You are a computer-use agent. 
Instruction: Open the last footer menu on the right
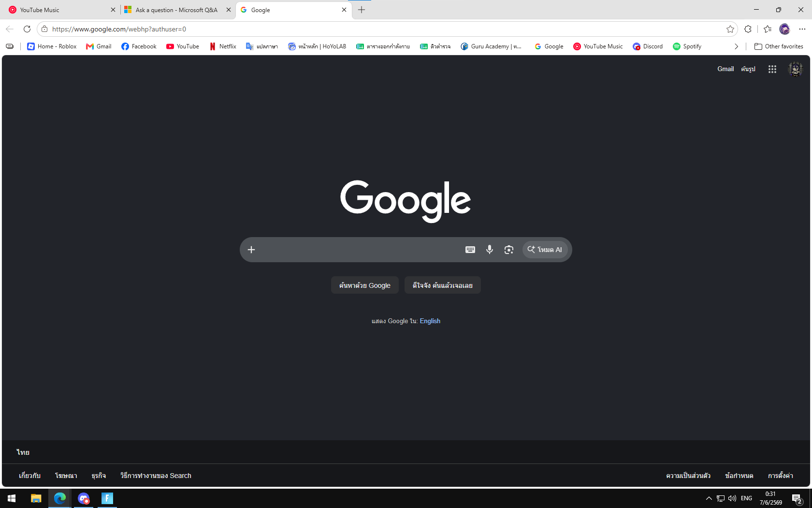781,476
